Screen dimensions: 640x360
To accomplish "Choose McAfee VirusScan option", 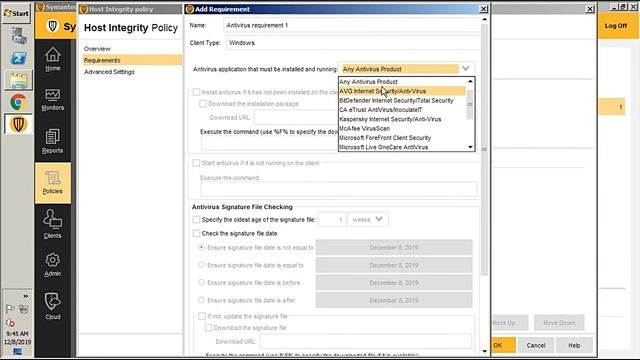I will (402, 129).
